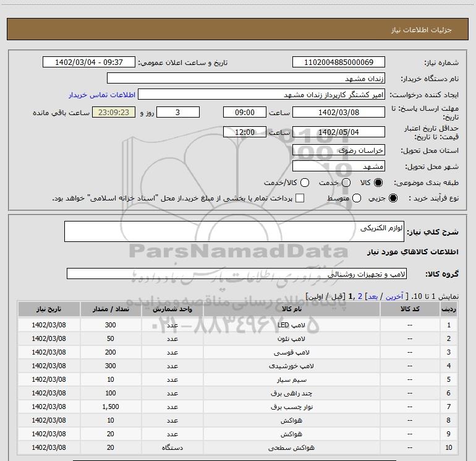Click the buyer name field زندان مشهد
This screenshot has width=476, height=461.
[x=246, y=78]
